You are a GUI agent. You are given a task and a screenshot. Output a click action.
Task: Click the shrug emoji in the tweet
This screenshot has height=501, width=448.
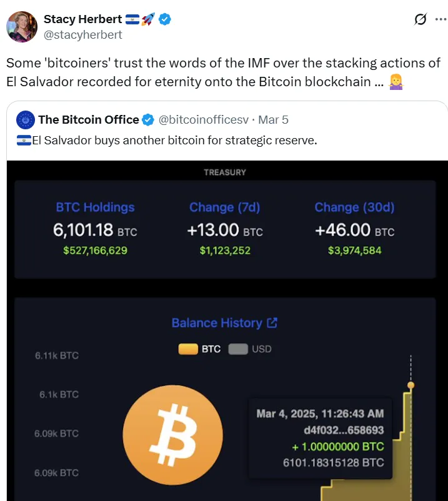(x=396, y=81)
